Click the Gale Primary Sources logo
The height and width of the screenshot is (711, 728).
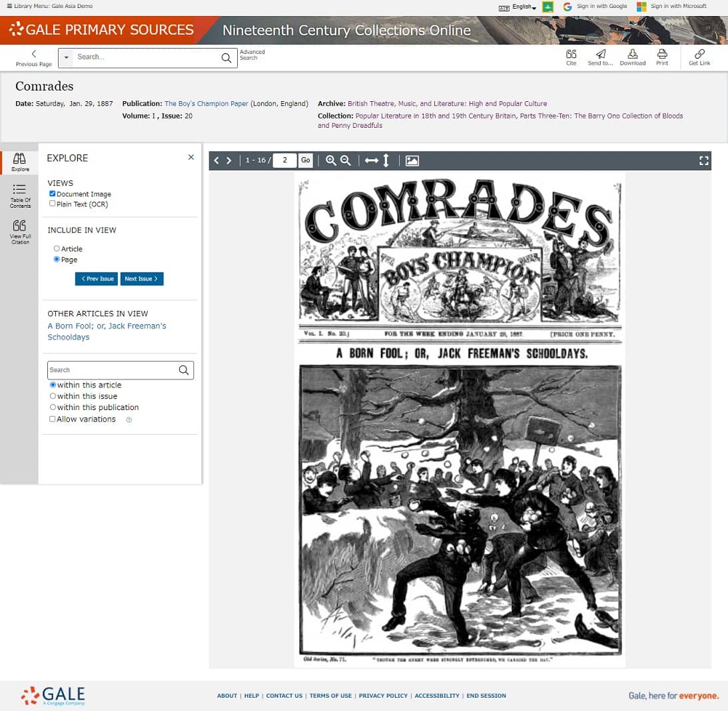pyautogui.click(x=101, y=30)
